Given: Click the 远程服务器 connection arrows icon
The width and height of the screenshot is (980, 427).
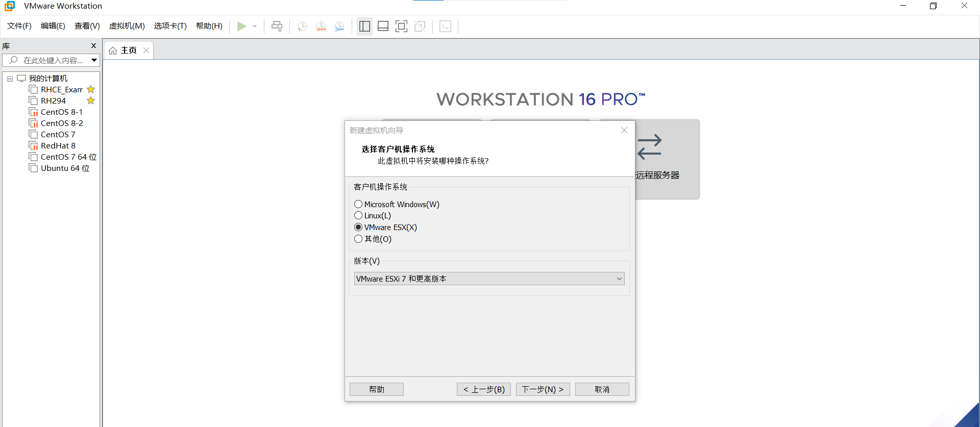Looking at the screenshot, I should pyautogui.click(x=650, y=147).
